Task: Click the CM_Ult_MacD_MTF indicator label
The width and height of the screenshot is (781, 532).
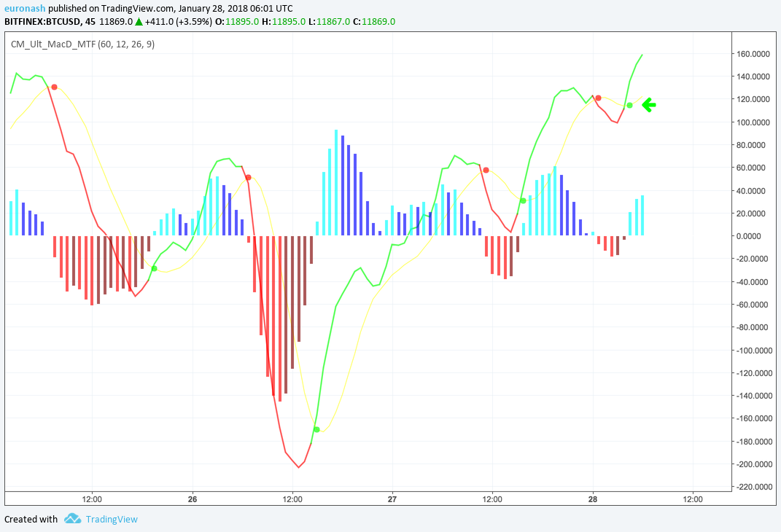Action: click(x=82, y=44)
